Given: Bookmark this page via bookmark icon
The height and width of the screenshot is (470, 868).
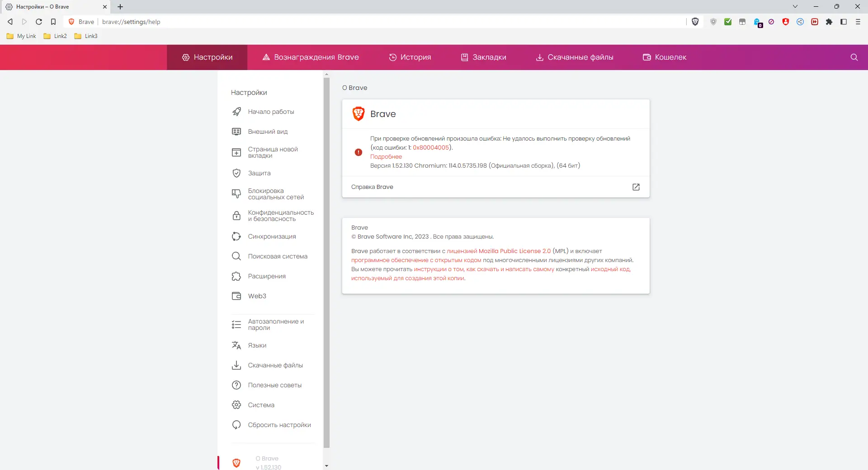Looking at the screenshot, I should [53, 22].
